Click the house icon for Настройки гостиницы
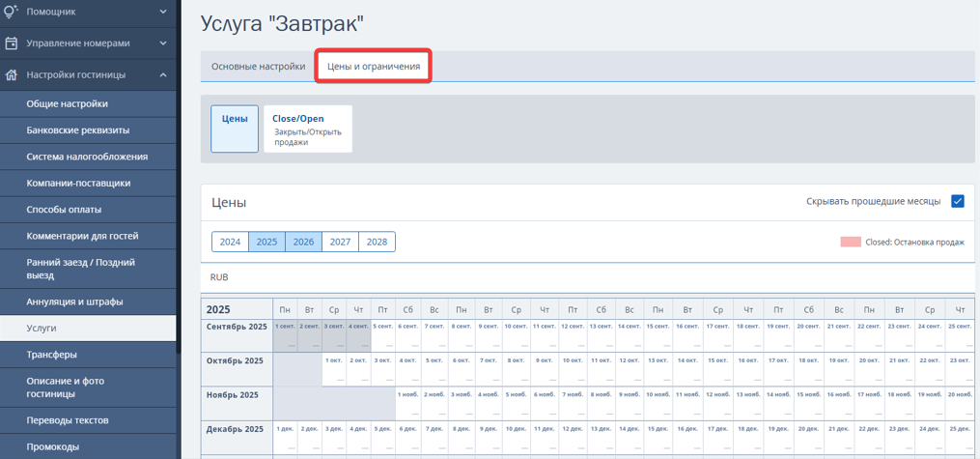The height and width of the screenshot is (459, 980). (12, 74)
